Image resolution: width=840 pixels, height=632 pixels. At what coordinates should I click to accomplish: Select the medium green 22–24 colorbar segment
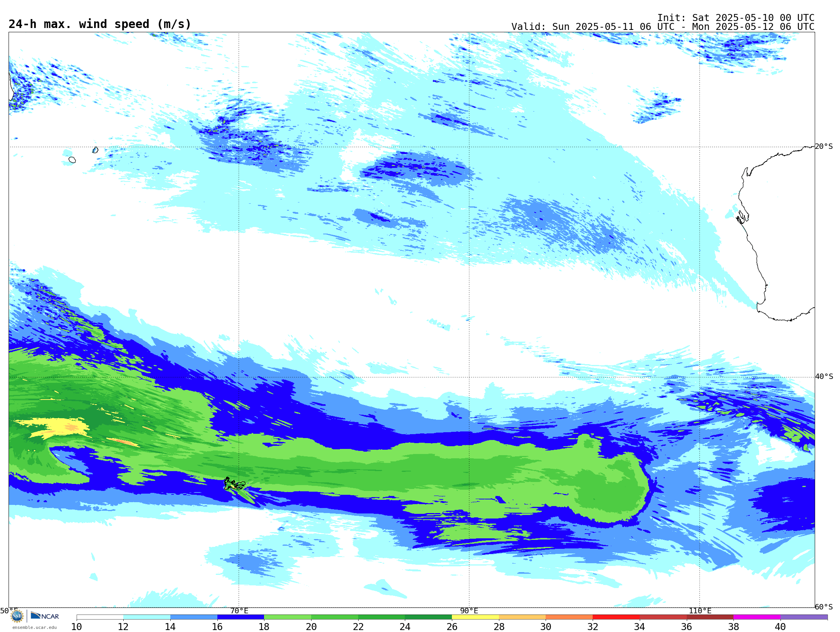[381, 617]
